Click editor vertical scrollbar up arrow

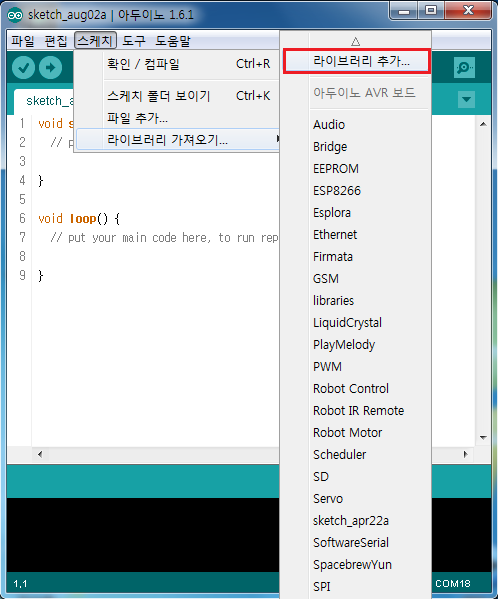pyautogui.click(x=483, y=124)
